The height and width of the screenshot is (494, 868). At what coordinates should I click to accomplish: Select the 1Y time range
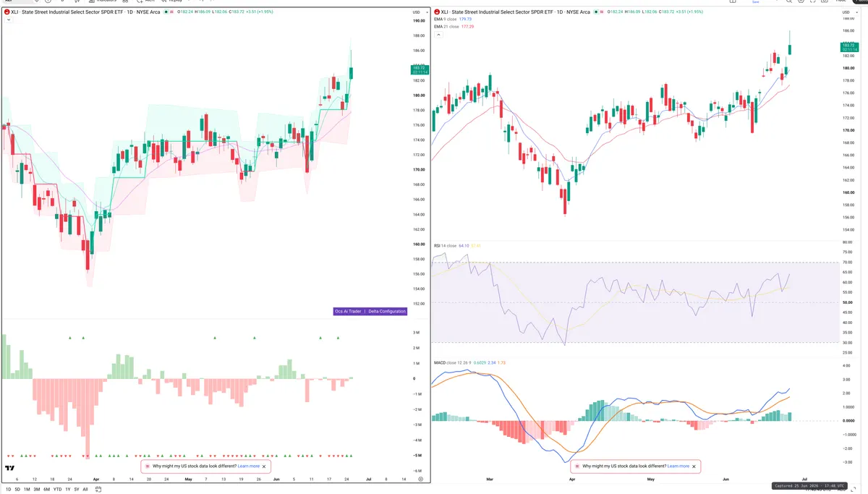[68, 490]
